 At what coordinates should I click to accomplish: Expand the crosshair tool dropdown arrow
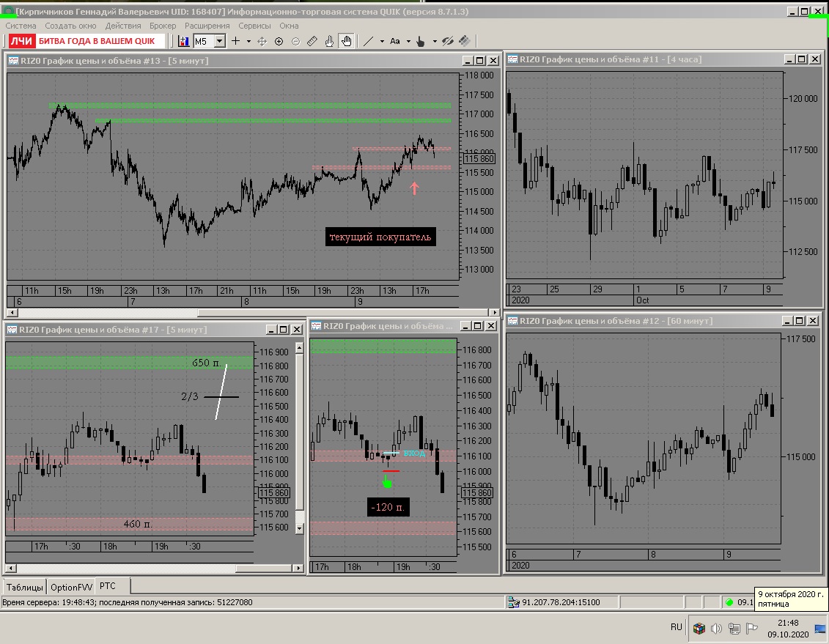pyautogui.click(x=248, y=41)
